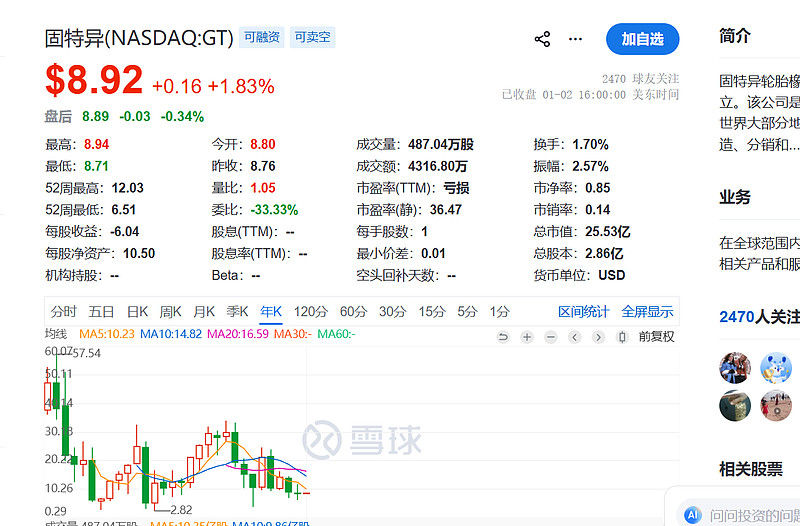Click the 2.82 low marker on chart

(x=181, y=510)
